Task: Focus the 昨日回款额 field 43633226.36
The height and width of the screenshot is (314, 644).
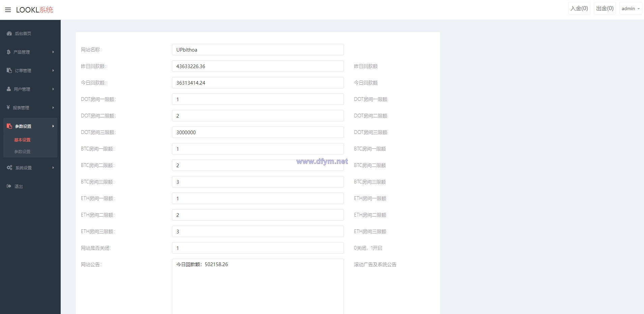Action: tap(258, 66)
